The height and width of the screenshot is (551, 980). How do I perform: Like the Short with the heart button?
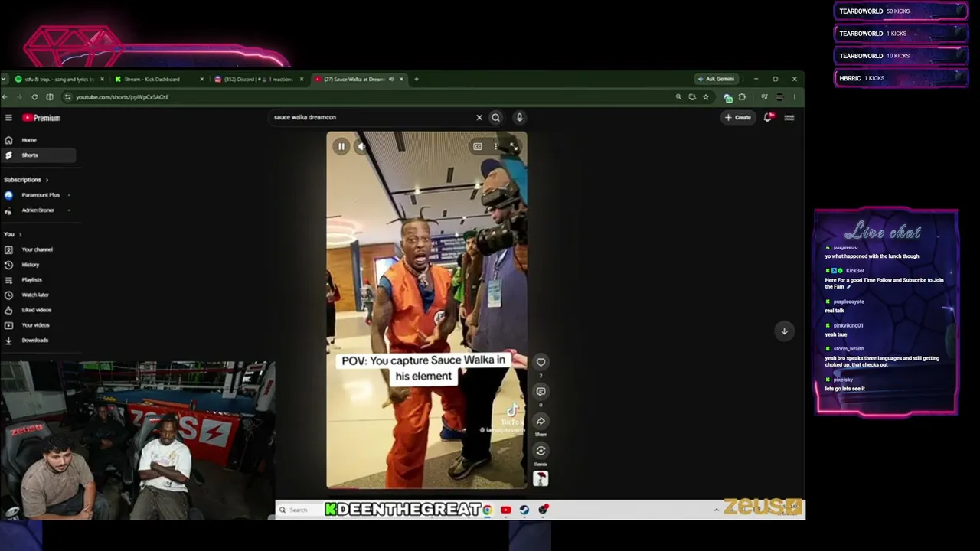(x=541, y=362)
